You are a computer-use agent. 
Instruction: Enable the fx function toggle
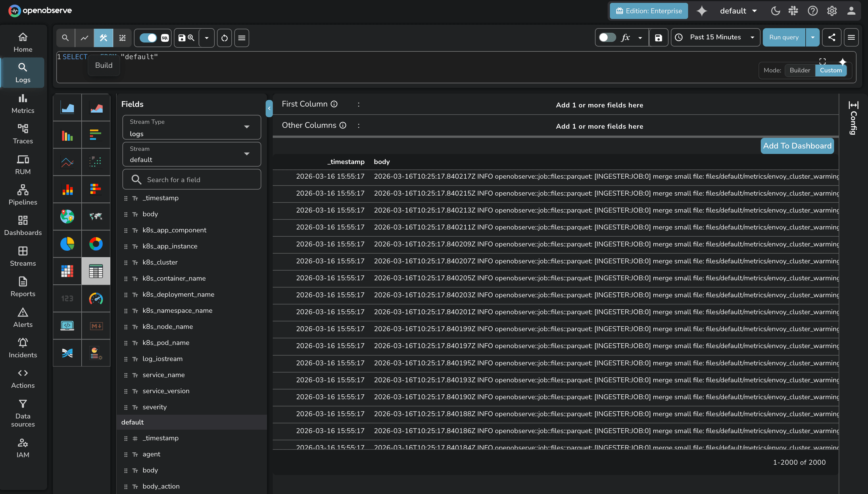(x=608, y=38)
